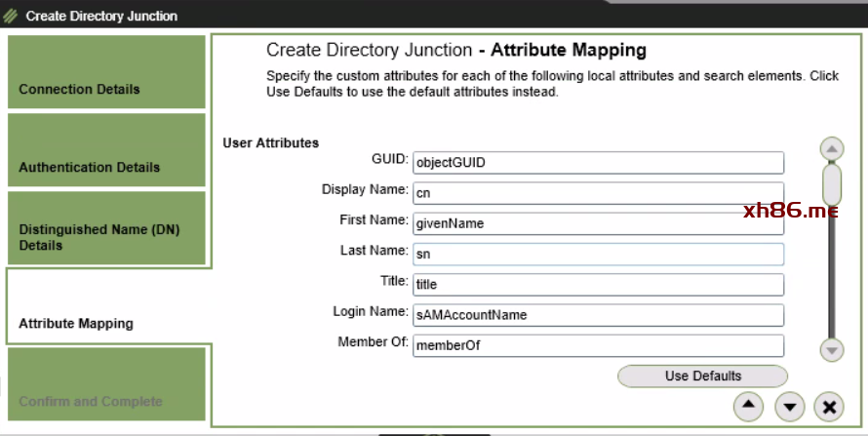Image resolution: width=868 pixels, height=436 pixels.
Task: Click the Member Of input field
Action: pyautogui.click(x=598, y=345)
